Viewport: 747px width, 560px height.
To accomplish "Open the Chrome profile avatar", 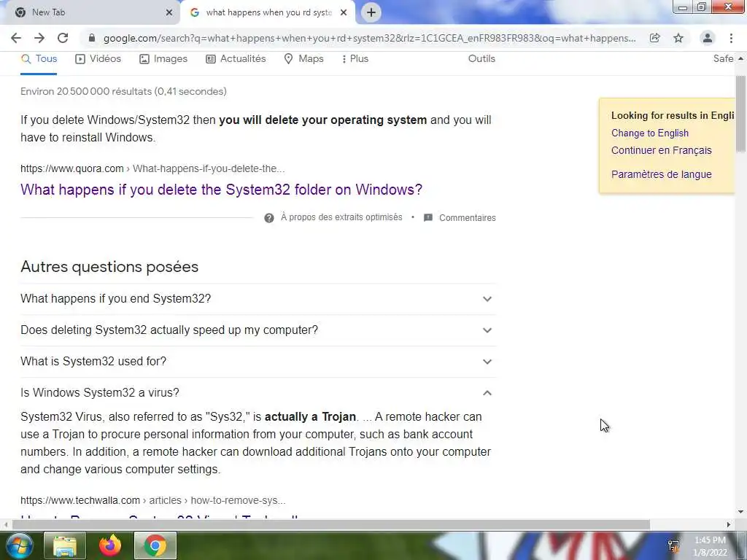I will pyautogui.click(x=708, y=38).
